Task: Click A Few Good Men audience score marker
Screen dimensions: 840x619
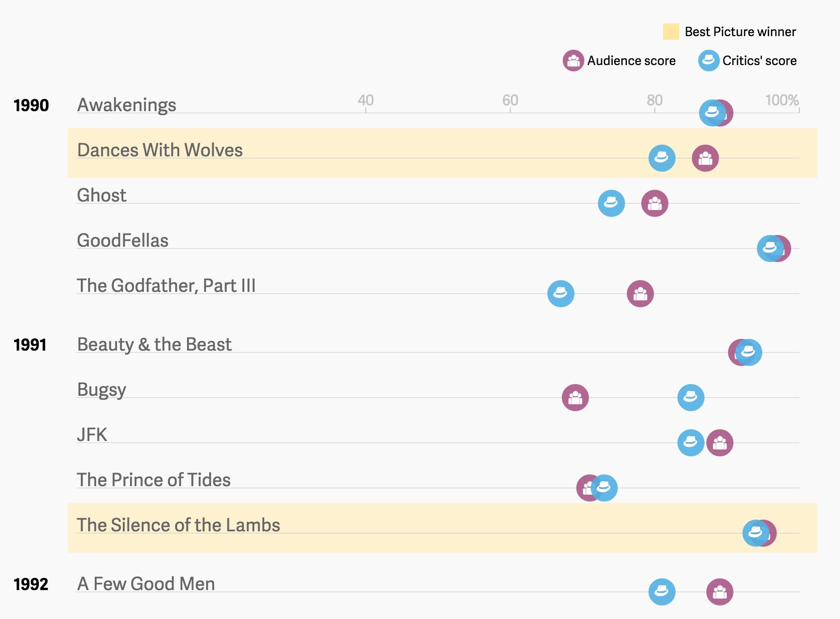Action: (719, 592)
